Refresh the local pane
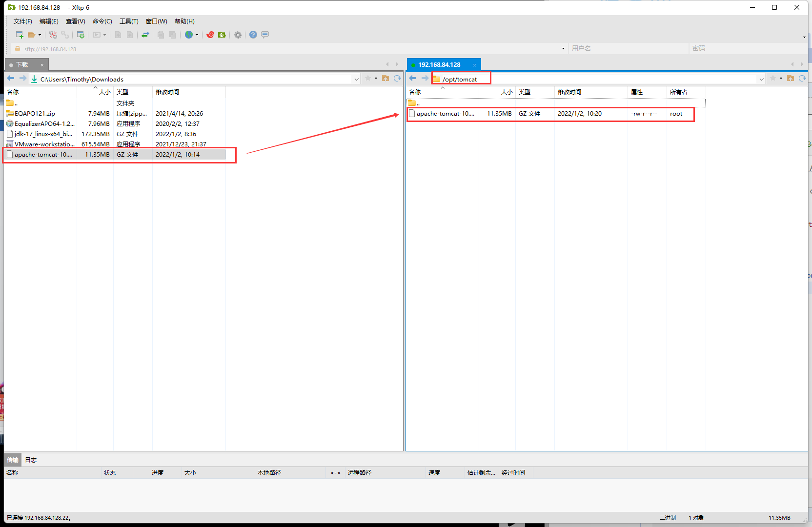Screen dimensions: 812x527 [x=397, y=79]
